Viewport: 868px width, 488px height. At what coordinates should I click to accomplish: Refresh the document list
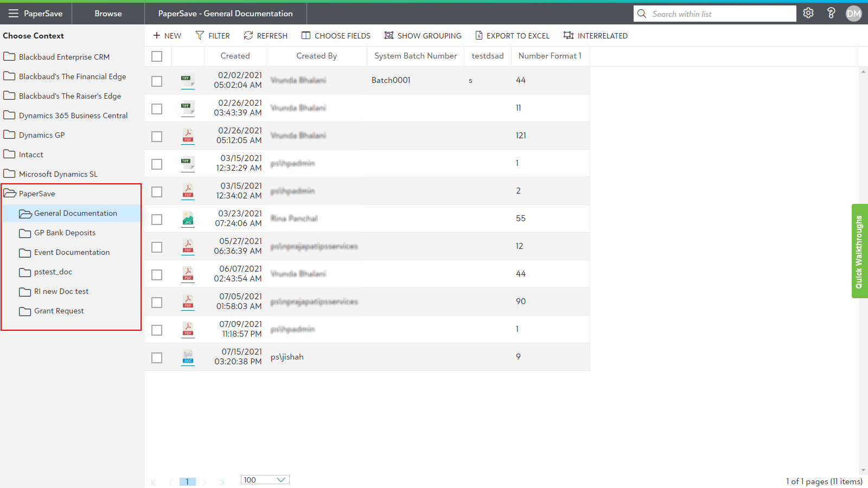tap(265, 36)
